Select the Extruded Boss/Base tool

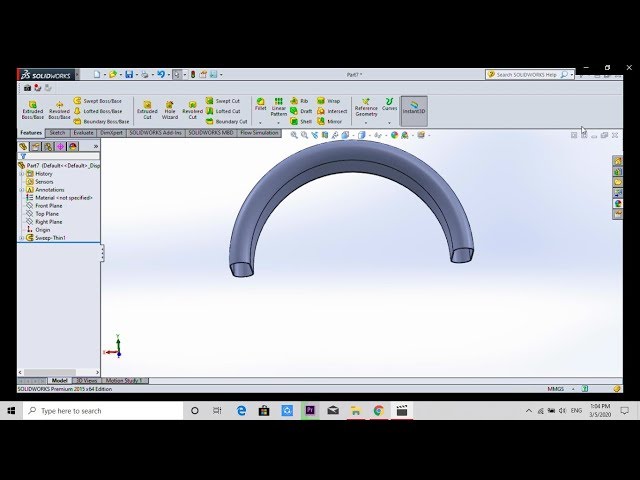pos(33,110)
